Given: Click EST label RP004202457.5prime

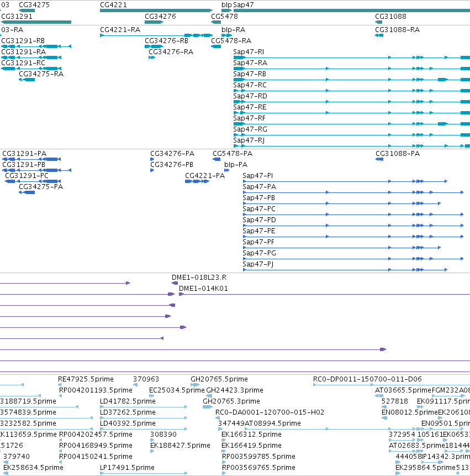Looking at the screenshot, I should [96, 435].
